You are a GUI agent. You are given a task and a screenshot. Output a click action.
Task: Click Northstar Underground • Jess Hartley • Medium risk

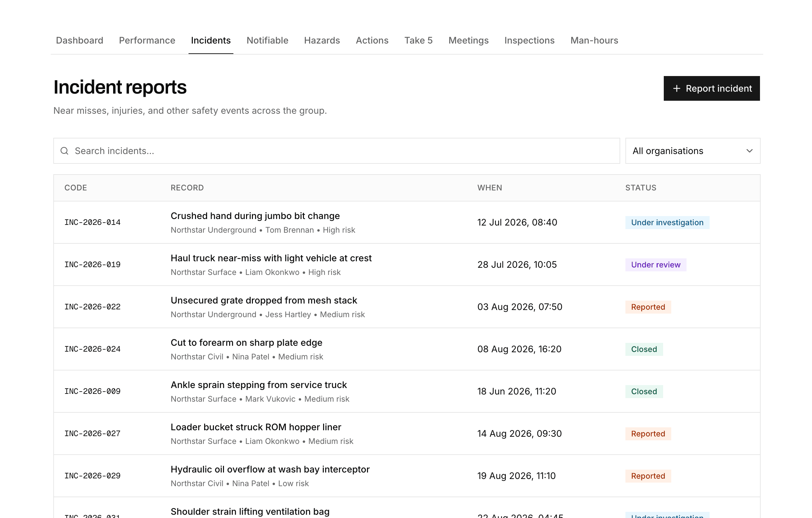click(268, 315)
